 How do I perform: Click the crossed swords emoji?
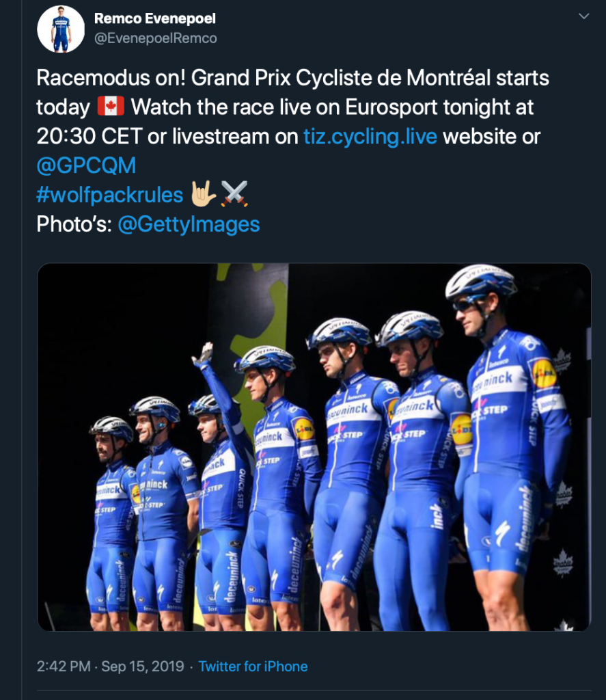click(234, 195)
